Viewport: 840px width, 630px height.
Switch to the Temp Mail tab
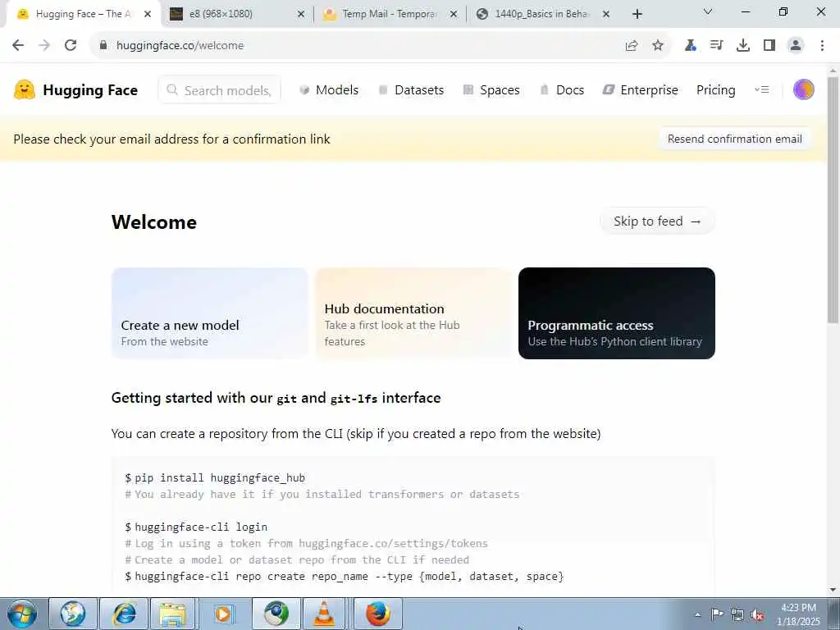click(x=390, y=14)
